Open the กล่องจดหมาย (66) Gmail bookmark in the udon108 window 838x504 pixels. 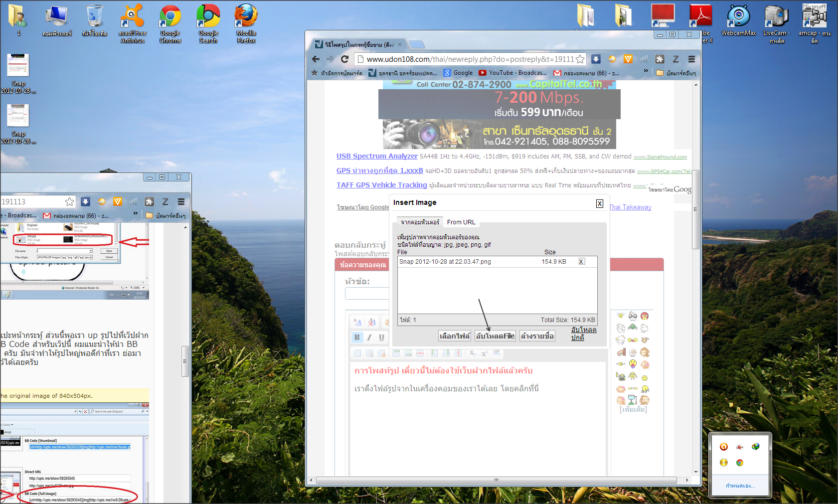coord(586,73)
